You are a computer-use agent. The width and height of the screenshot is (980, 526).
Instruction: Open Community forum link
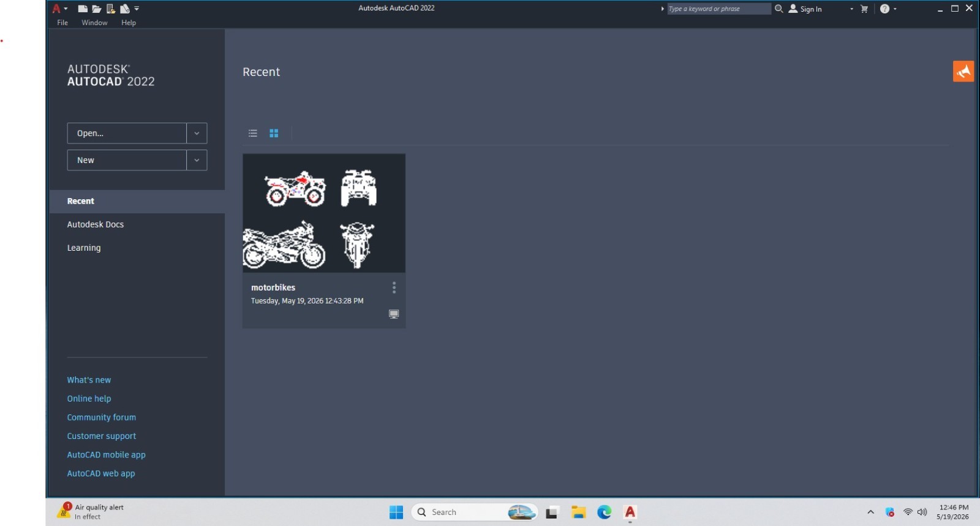pyautogui.click(x=102, y=417)
